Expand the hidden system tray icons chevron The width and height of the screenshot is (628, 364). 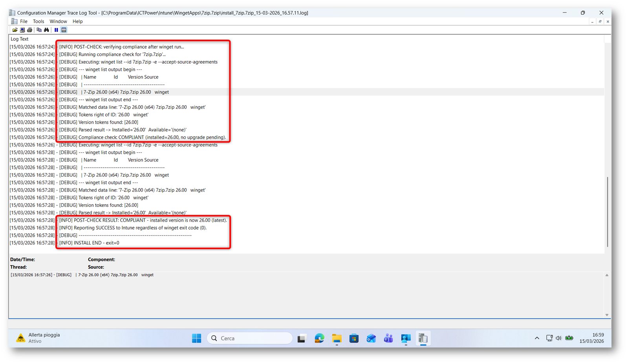pos(537,338)
